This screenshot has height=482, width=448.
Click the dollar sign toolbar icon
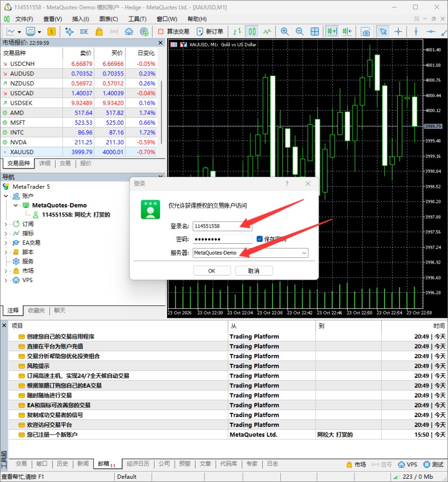click(51, 32)
